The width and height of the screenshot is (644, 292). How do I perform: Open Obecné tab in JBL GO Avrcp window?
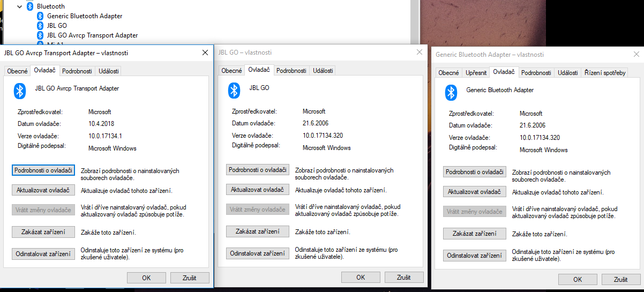17,71
